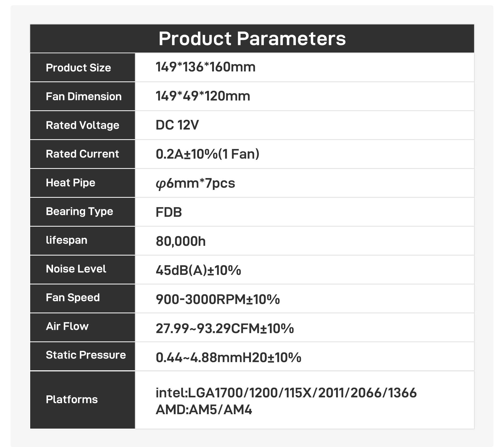Viewport: 504px width, 447px height.
Task: Click the 0.2A±10%(1 Fan) value
Action: click(207, 154)
